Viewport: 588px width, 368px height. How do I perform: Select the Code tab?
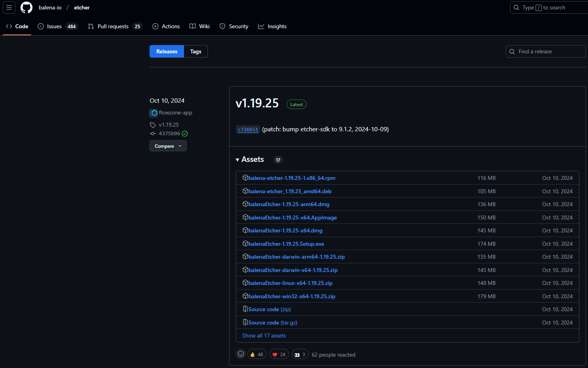(17, 26)
